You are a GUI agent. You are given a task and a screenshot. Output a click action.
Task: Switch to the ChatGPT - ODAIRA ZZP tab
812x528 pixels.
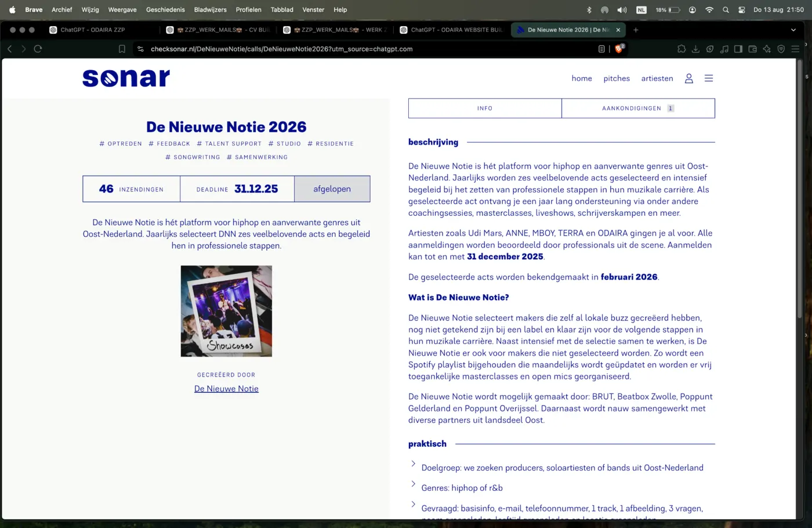100,30
